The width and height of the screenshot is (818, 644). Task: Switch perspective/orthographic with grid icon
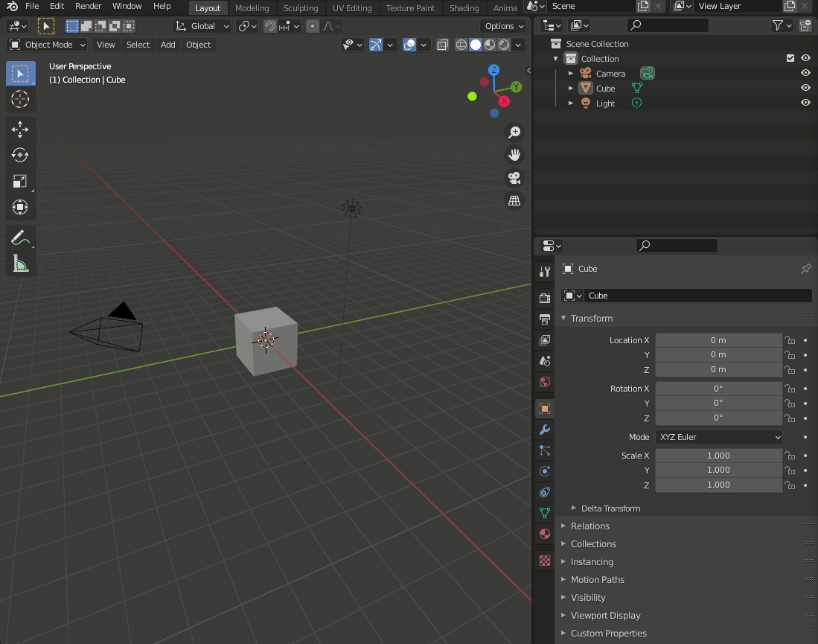click(514, 200)
